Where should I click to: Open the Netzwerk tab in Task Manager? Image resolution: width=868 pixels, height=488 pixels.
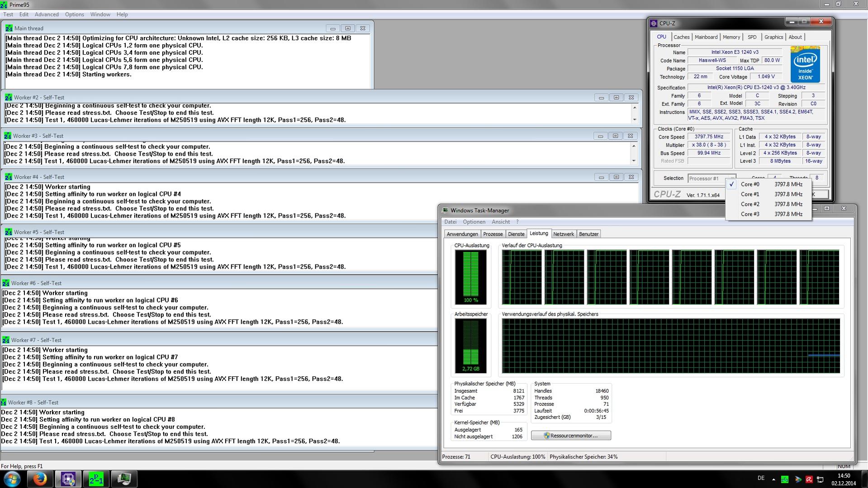tap(563, 234)
